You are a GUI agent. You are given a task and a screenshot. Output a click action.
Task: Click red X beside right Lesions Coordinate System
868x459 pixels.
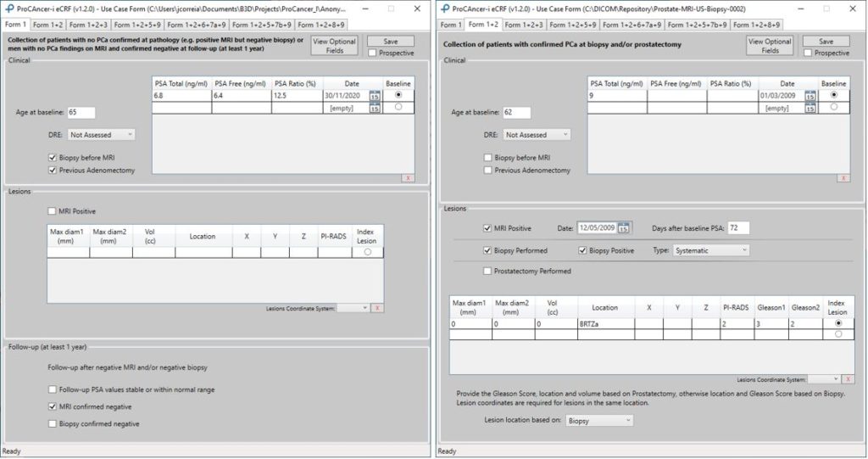click(849, 379)
